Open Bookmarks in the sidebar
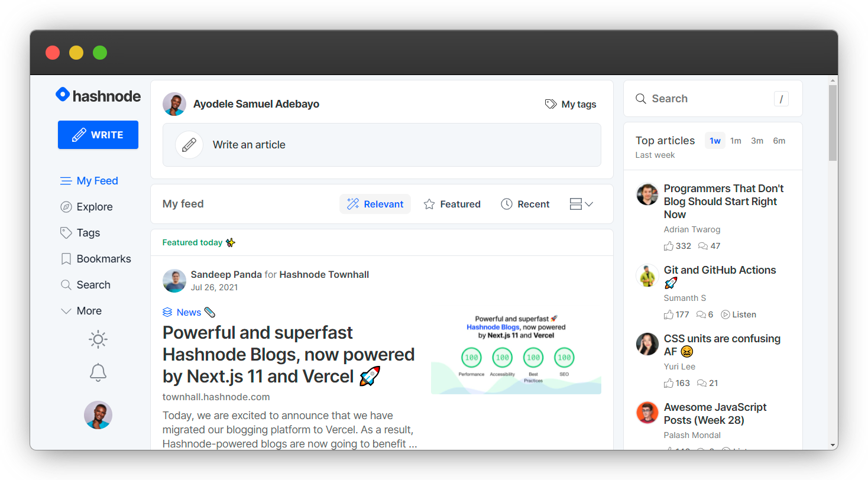The width and height of the screenshot is (868, 480). click(x=96, y=259)
